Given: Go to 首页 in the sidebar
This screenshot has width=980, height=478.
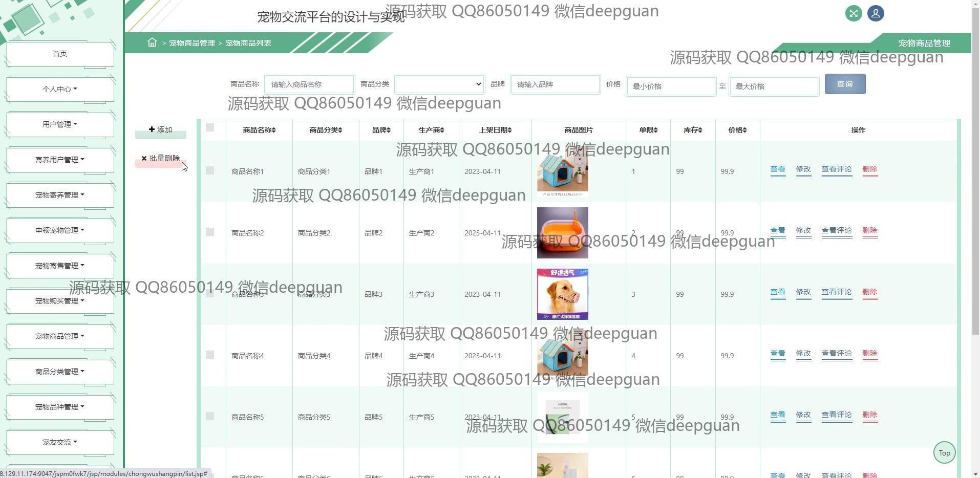Looking at the screenshot, I should tap(60, 54).
